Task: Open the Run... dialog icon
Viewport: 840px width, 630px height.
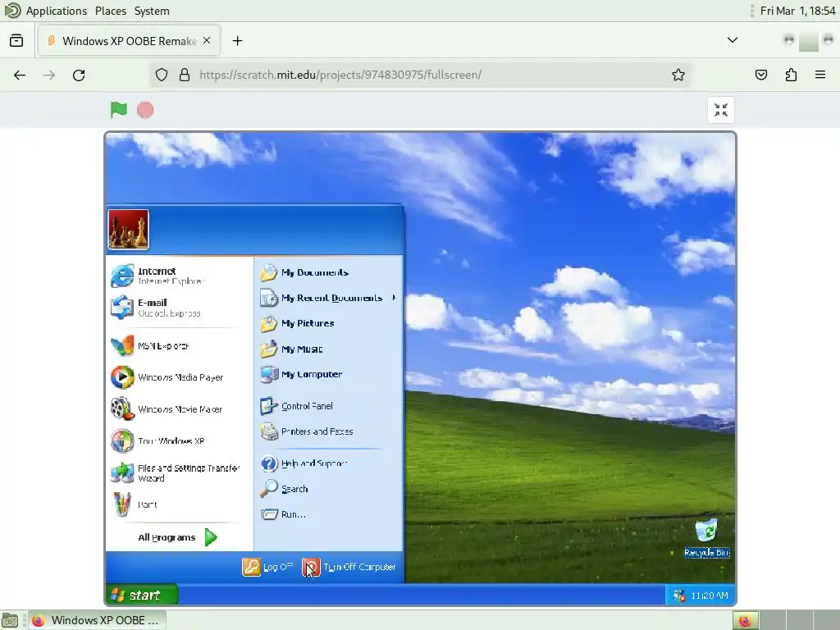Action: [x=269, y=514]
